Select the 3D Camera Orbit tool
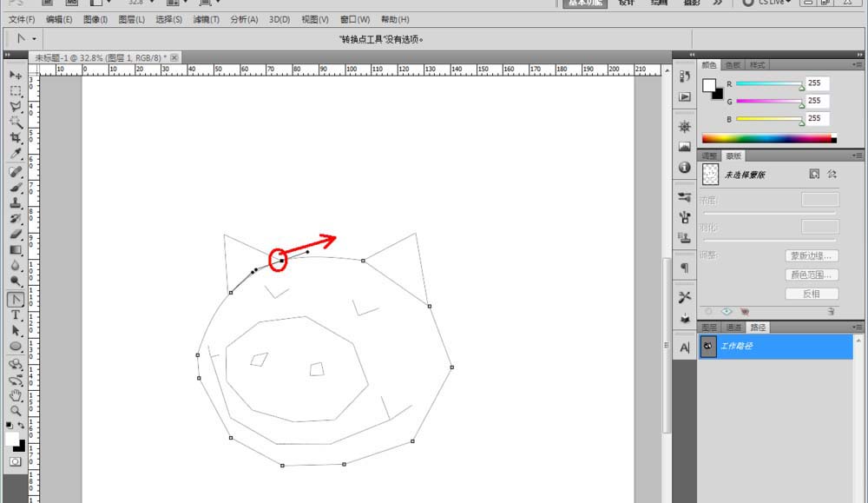Image resolution: width=868 pixels, height=503 pixels. point(16,380)
